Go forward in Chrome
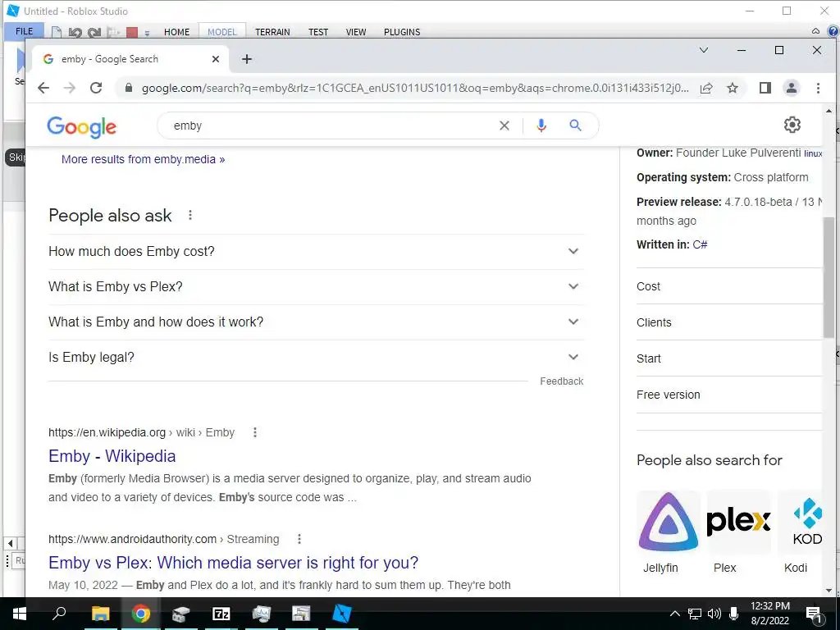840x630 pixels. [70, 88]
